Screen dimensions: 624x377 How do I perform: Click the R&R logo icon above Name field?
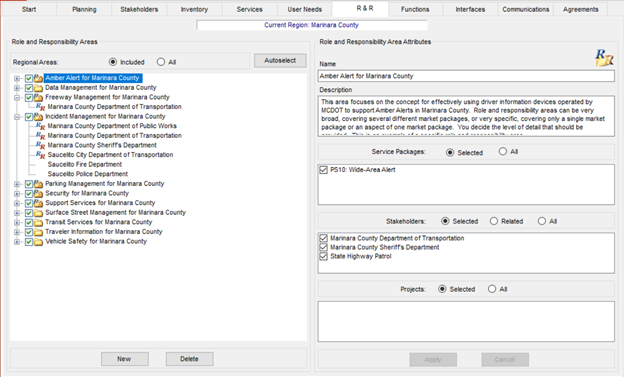pyautogui.click(x=604, y=58)
